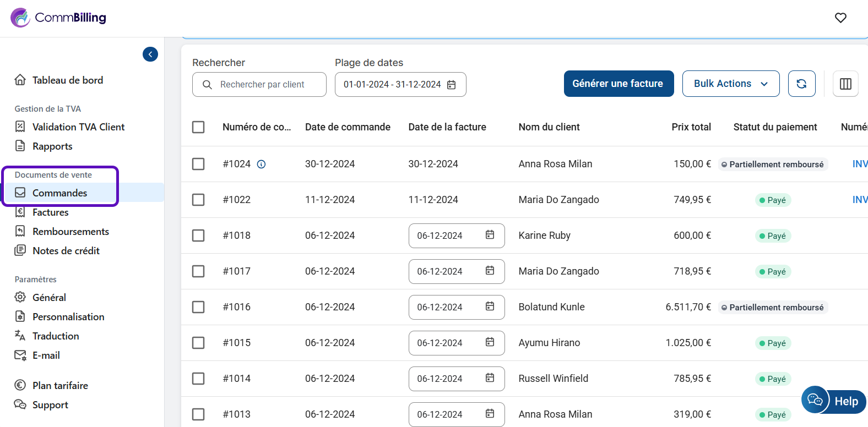Image resolution: width=868 pixels, height=427 pixels.
Task: Click Générer une facture button
Action: pos(618,84)
